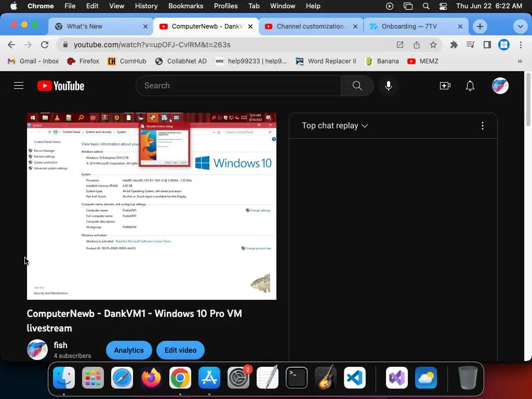Open CollabNet AD bookmark
Screen dimensions: 532x399
pyautogui.click(x=181, y=61)
